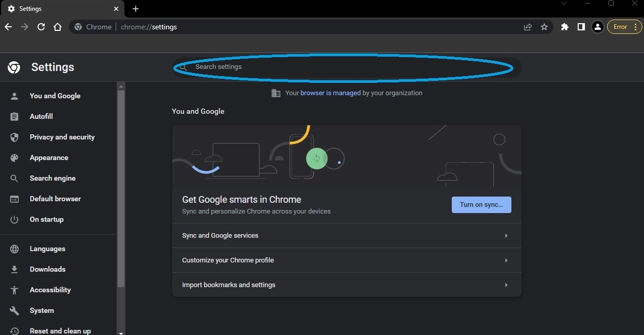
Task: Open the Home page icon
Action: click(x=58, y=27)
